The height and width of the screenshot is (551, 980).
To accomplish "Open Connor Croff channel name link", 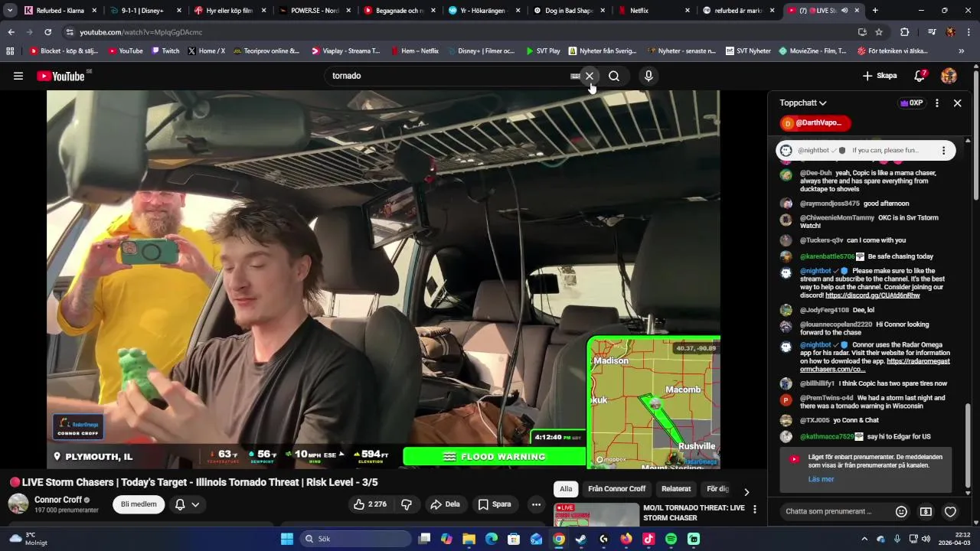I will click(x=58, y=500).
